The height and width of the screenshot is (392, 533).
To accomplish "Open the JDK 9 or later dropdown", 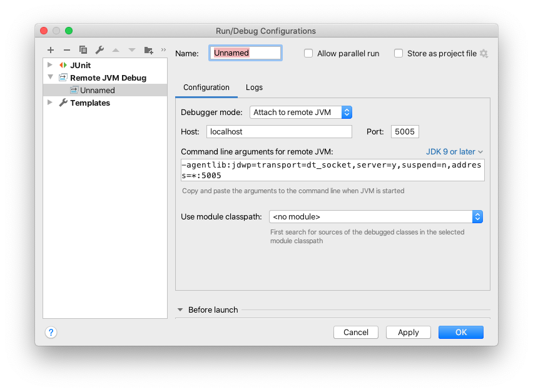I will pos(454,151).
